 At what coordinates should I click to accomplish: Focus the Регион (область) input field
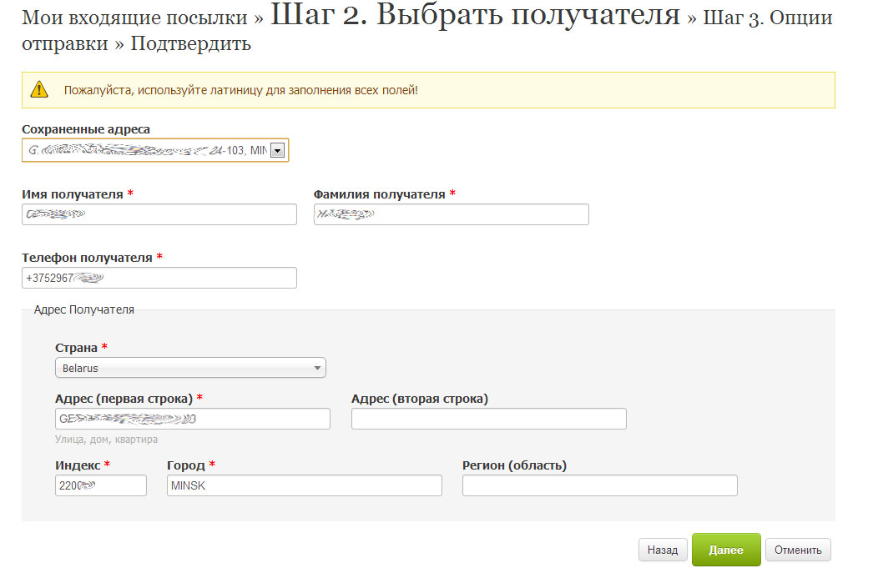599,485
